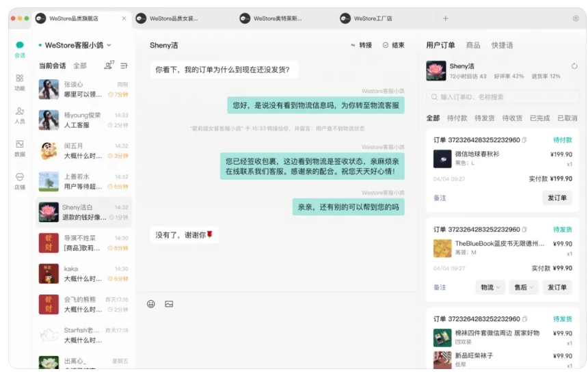Copy order ID icon on 棉袜四件套 order
The image size is (588, 380).
pos(524,319)
